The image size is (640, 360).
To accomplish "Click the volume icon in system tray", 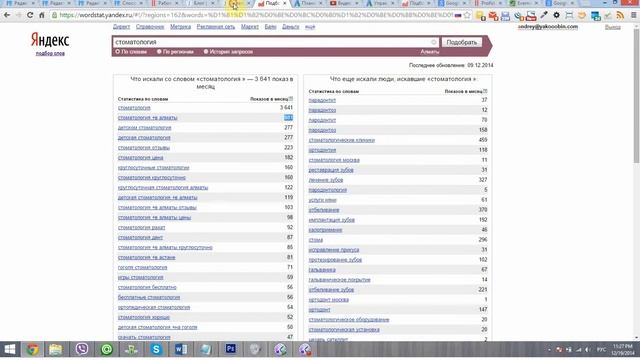I will coord(588,350).
